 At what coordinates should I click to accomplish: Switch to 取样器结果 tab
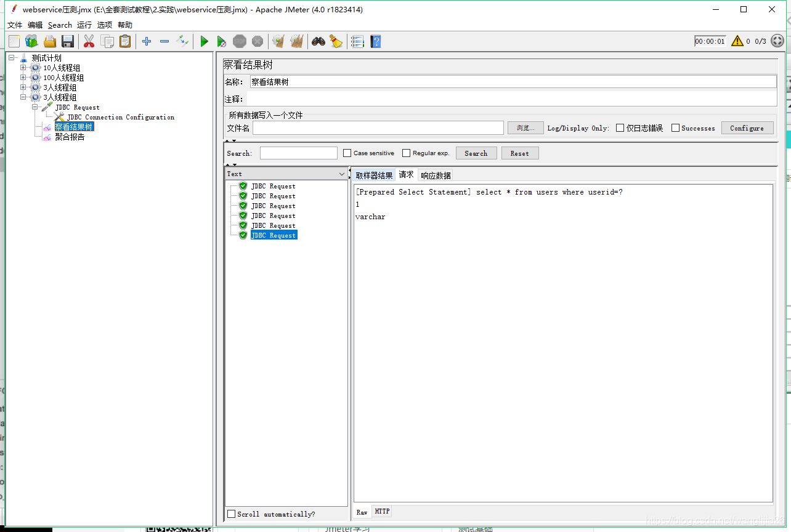(x=373, y=175)
